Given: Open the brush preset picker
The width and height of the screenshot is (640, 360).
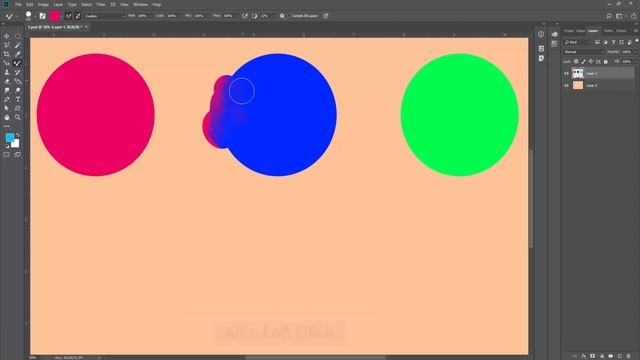Looking at the screenshot, I should click(x=29, y=16).
